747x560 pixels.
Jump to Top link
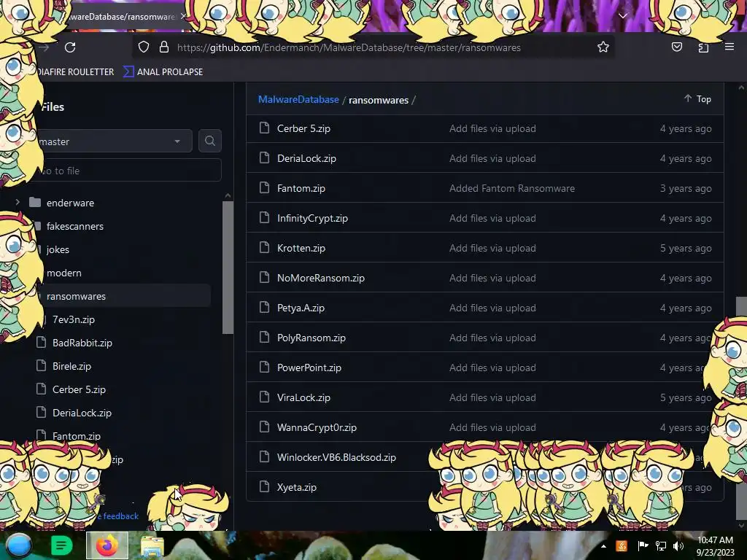click(697, 98)
